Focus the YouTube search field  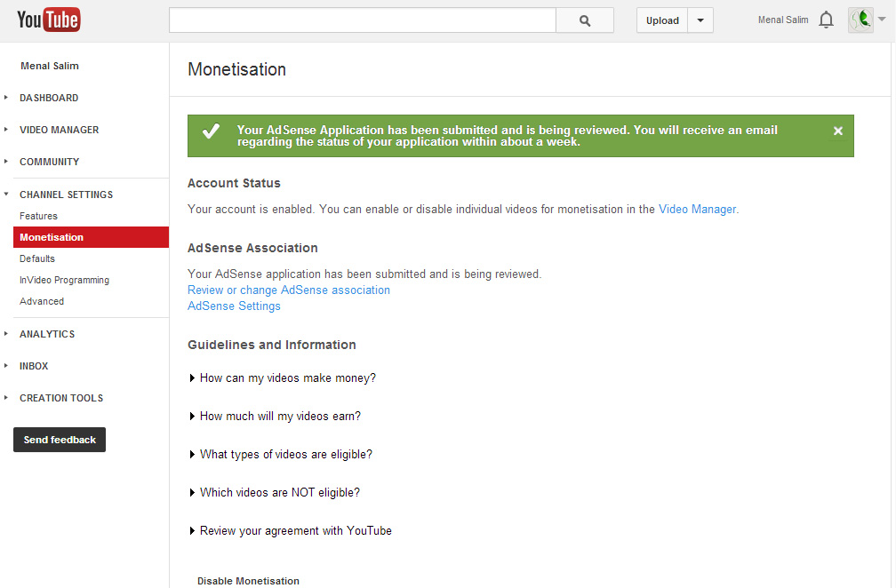point(363,20)
